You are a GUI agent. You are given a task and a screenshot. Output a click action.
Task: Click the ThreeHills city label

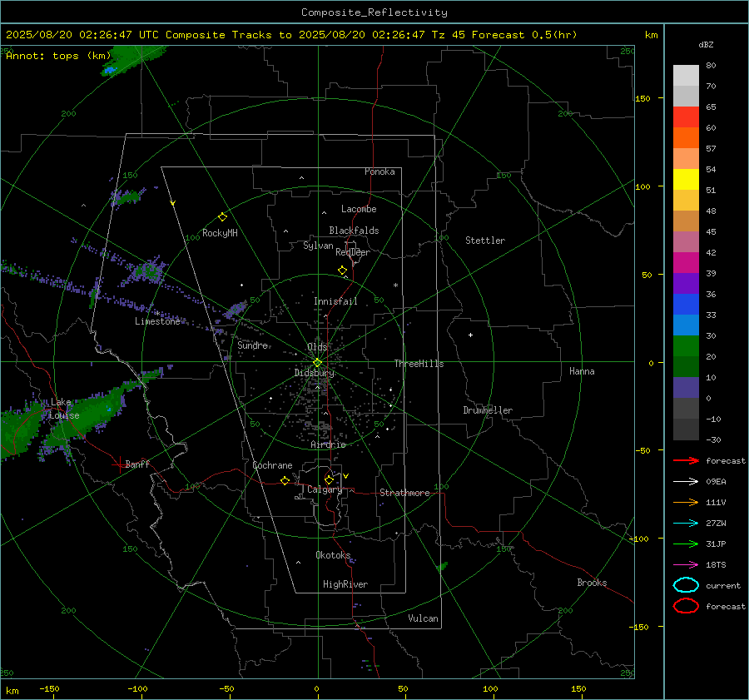tap(419, 364)
